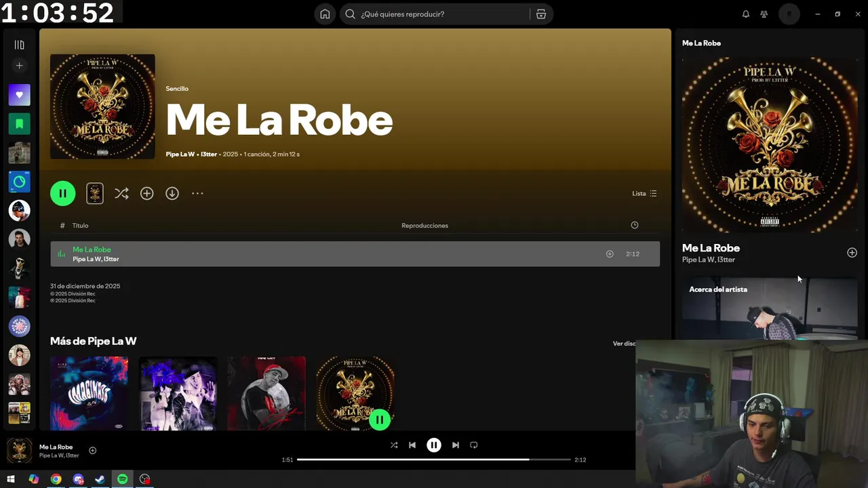
Task: Open Your Library from the sidebar icon
Action: 19,45
